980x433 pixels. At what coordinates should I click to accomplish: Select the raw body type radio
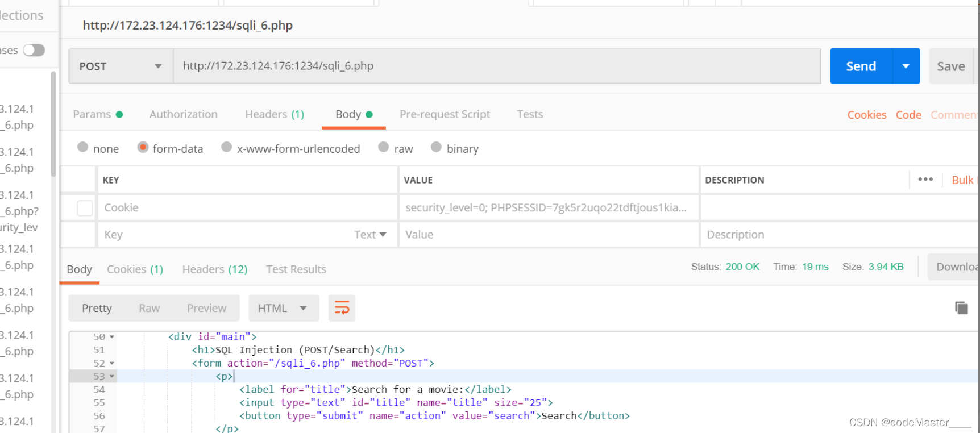[384, 147]
